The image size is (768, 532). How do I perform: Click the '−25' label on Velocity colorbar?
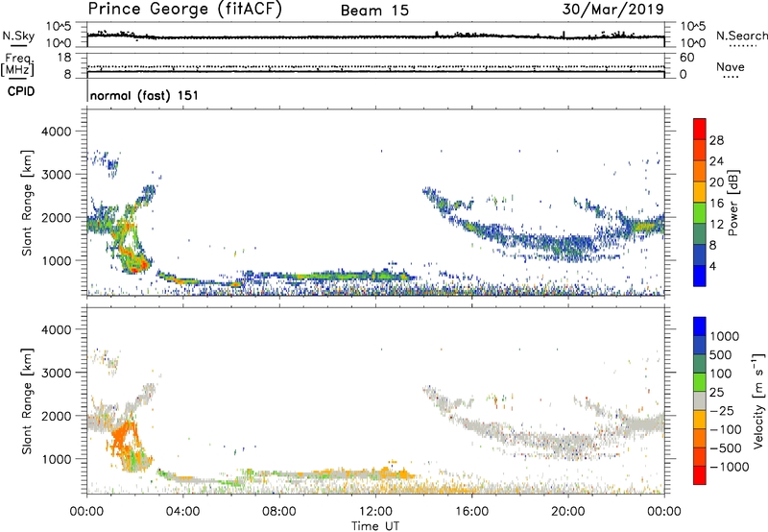[x=722, y=410]
